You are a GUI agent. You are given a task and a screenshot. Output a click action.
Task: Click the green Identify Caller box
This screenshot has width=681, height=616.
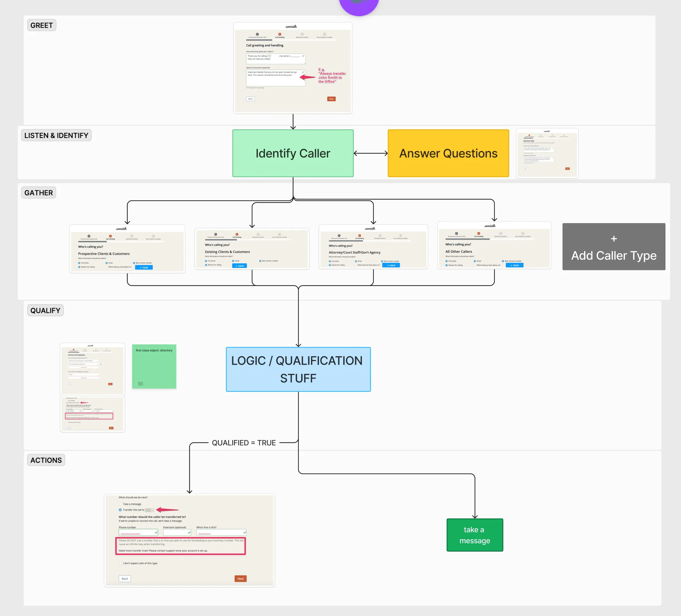point(293,153)
